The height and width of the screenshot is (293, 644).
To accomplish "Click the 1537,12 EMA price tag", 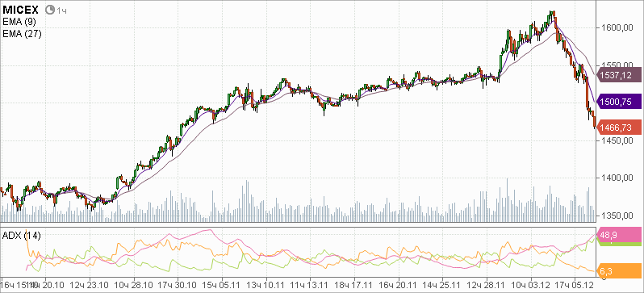I will tap(620, 75).
